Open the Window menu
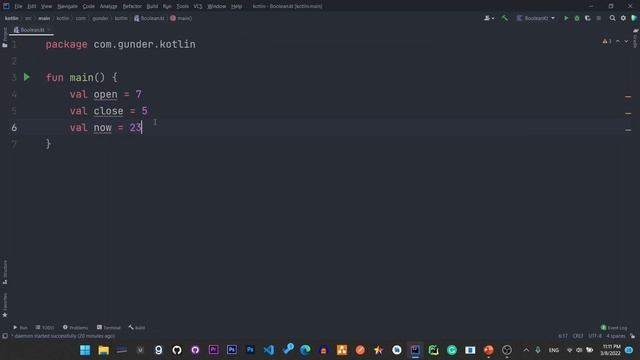Viewport: 640px width, 360px height. pos(216,6)
